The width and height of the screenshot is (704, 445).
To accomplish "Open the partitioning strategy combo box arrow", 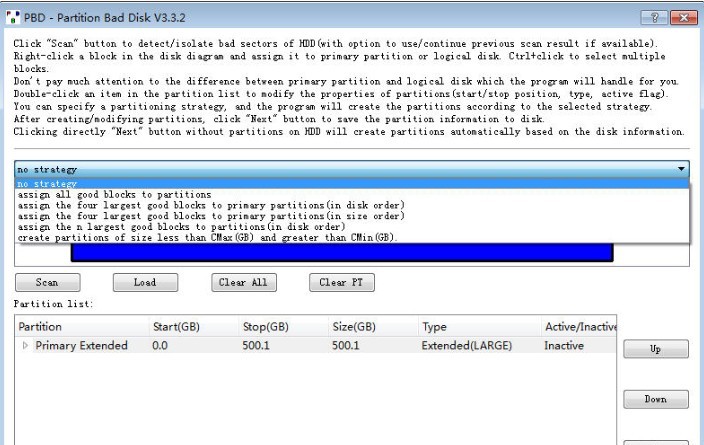I will pyautogui.click(x=681, y=169).
